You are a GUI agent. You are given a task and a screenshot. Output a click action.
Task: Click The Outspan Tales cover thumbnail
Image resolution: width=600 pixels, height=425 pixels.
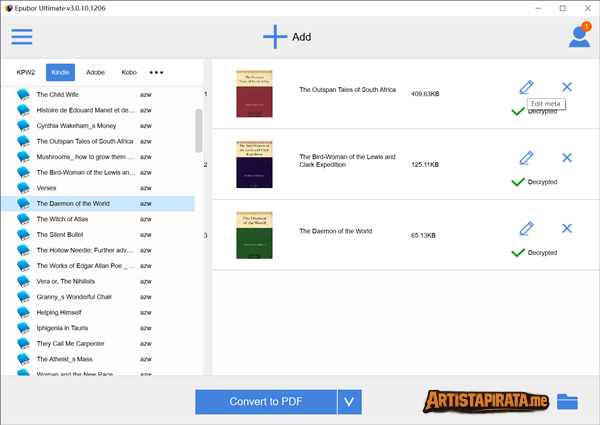(x=254, y=94)
